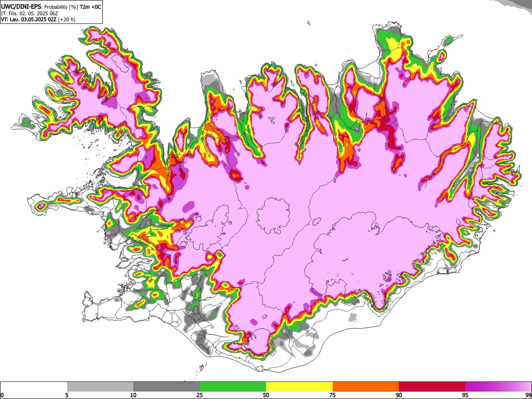Click the 'UWC/DINI-EPS' title text

[x=21, y=7]
